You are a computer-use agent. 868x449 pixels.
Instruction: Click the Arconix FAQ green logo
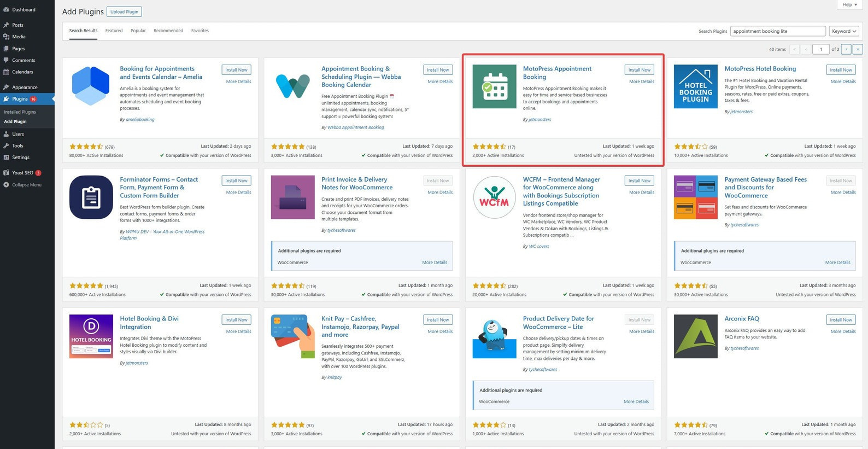[x=696, y=336]
